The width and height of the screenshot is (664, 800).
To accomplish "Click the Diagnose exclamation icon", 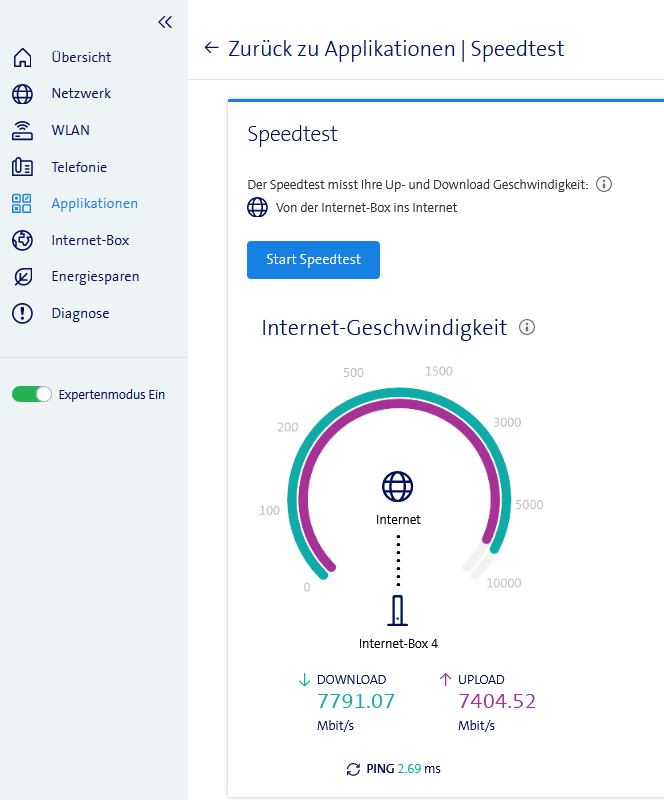I will (x=22, y=314).
